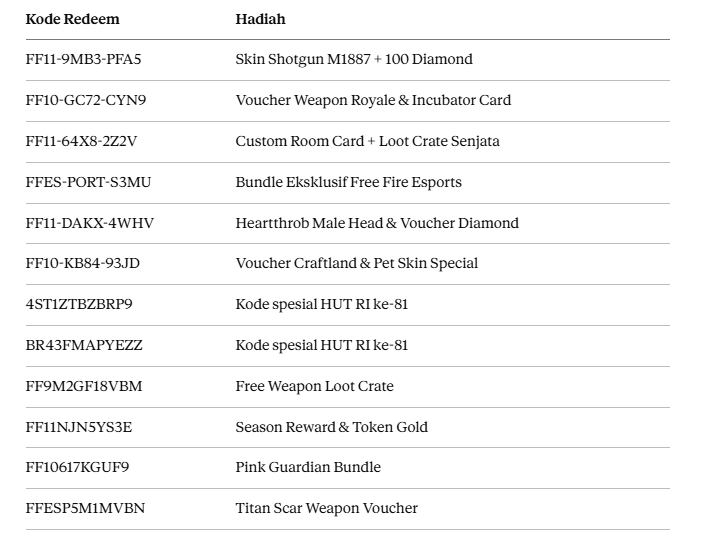710x545 pixels.
Task: Select Pink Guardian Bundle reward
Action: pyautogui.click(x=308, y=467)
